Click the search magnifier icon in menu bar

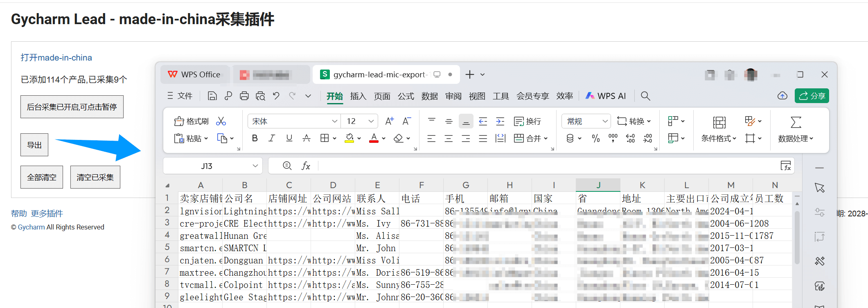pyautogui.click(x=645, y=96)
